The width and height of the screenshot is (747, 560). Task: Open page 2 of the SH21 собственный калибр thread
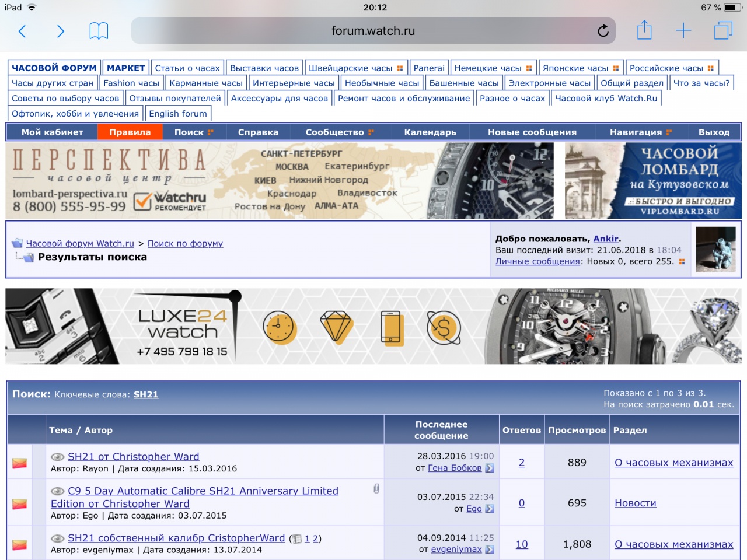point(316,538)
